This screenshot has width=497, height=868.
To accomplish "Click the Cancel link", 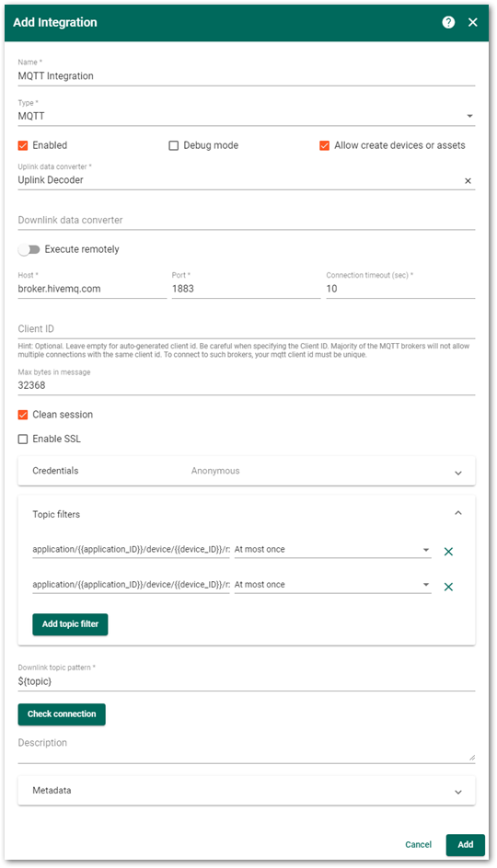I will pyautogui.click(x=419, y=845).
